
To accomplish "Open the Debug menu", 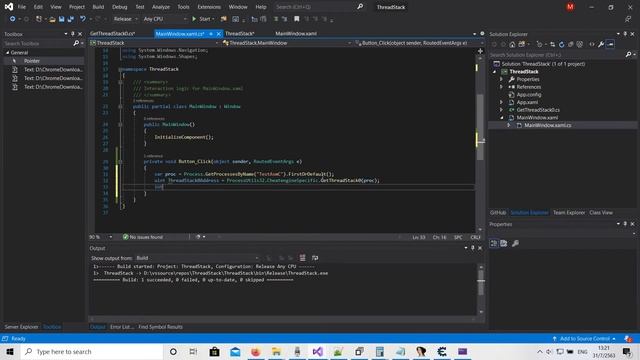I will pos(120,7).
